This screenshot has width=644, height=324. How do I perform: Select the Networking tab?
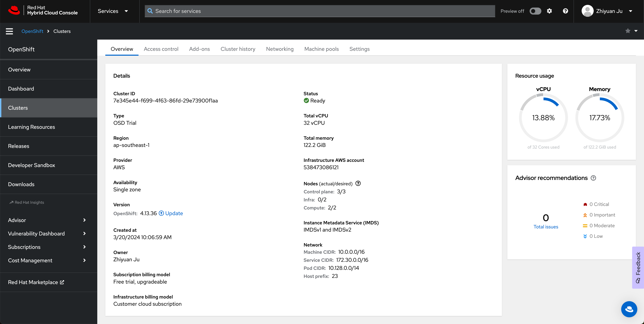280,49
